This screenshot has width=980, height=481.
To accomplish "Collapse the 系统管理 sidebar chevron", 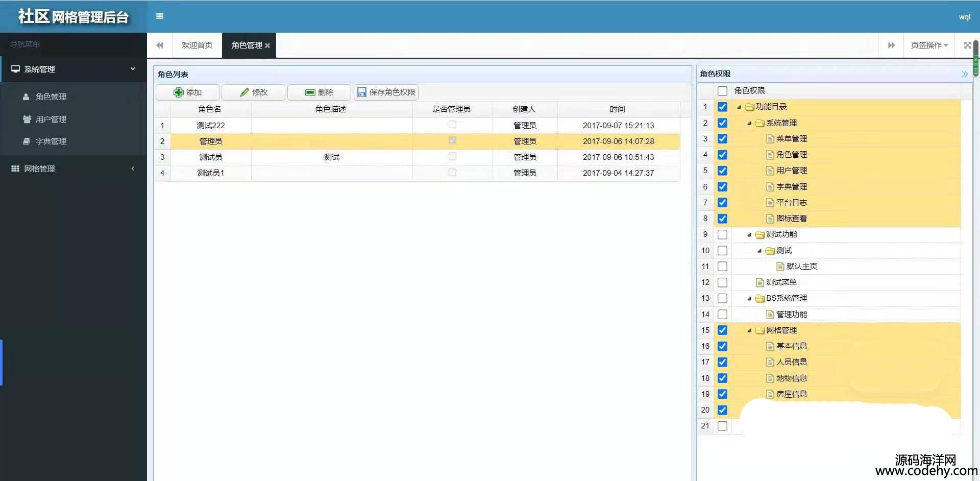I will pos(133,68).
